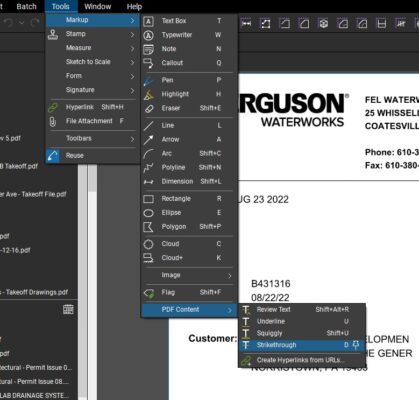Choose File Attachment from Tools menu
This screenshot has width=419, height=400.
click(92, 121)
